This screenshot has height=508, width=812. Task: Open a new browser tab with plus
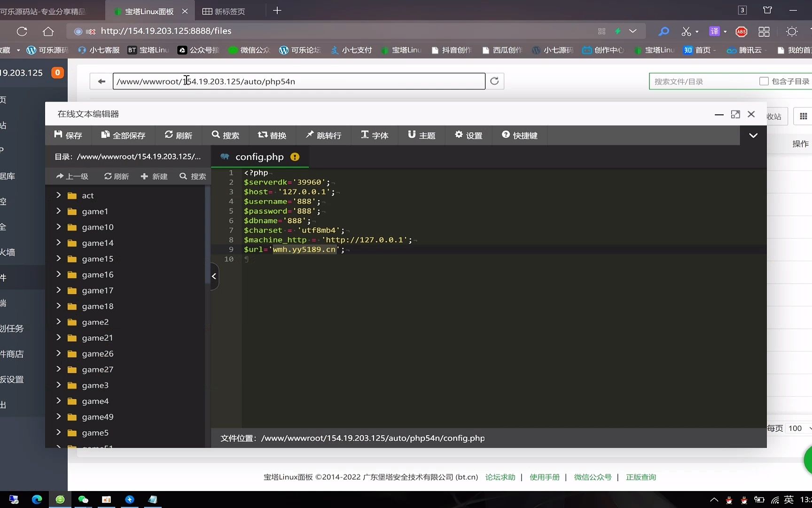pyautogui.click(x=277, y=11)
